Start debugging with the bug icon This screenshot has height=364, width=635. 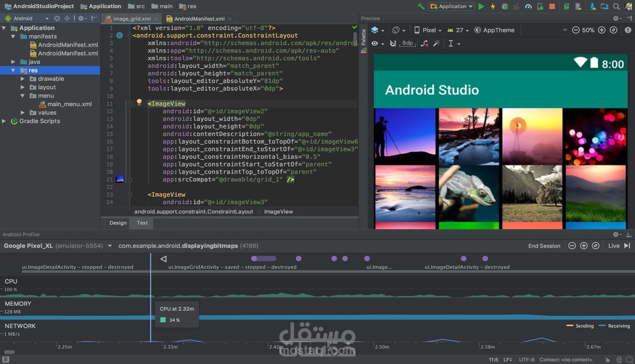(x=504, y=7)
